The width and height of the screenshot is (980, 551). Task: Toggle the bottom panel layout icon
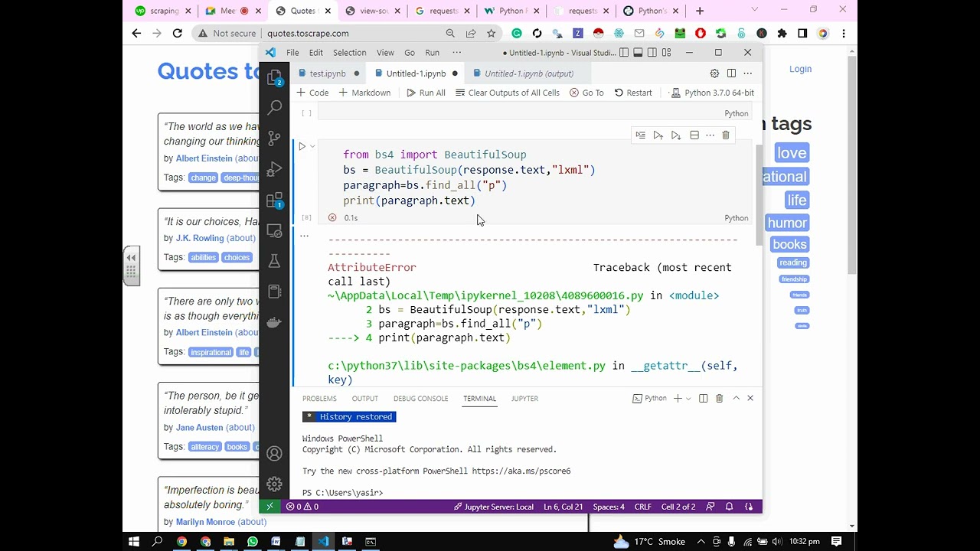pyautogui.click(x=638, y=53)
